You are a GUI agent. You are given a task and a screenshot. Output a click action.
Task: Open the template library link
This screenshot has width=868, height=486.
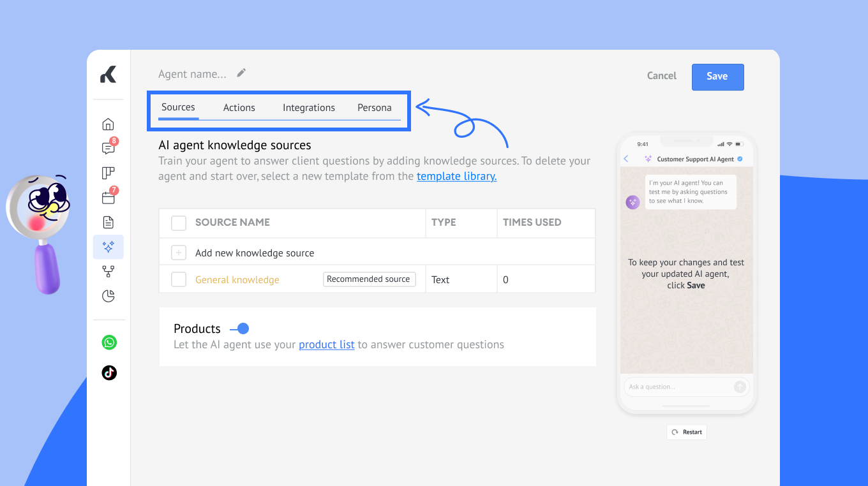456,177
